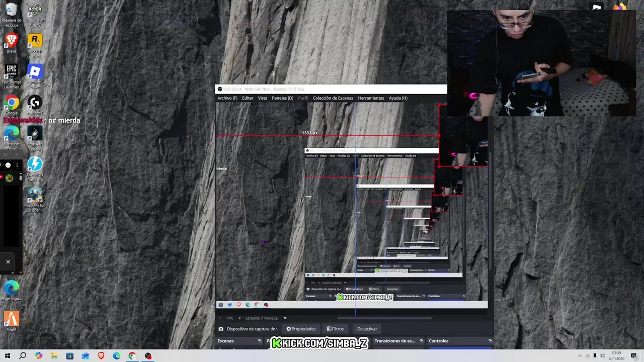Open the notification center icon
The image size is (644, 362).
(634, 356)
